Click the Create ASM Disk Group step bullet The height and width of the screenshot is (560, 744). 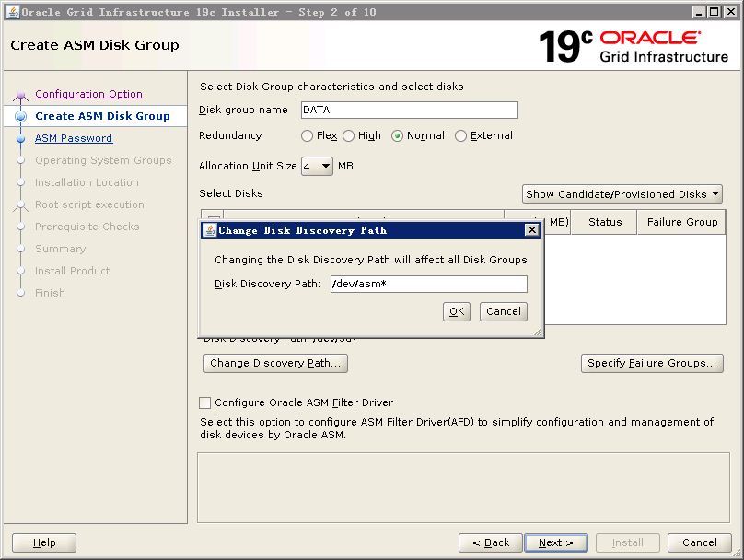pos(20,116)
